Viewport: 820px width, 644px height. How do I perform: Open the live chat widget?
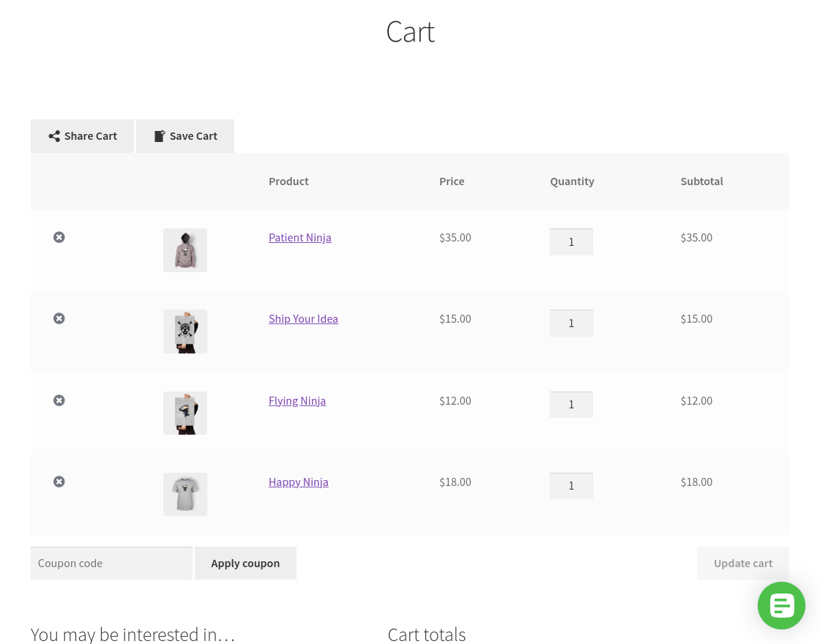[x=781, y=605]
